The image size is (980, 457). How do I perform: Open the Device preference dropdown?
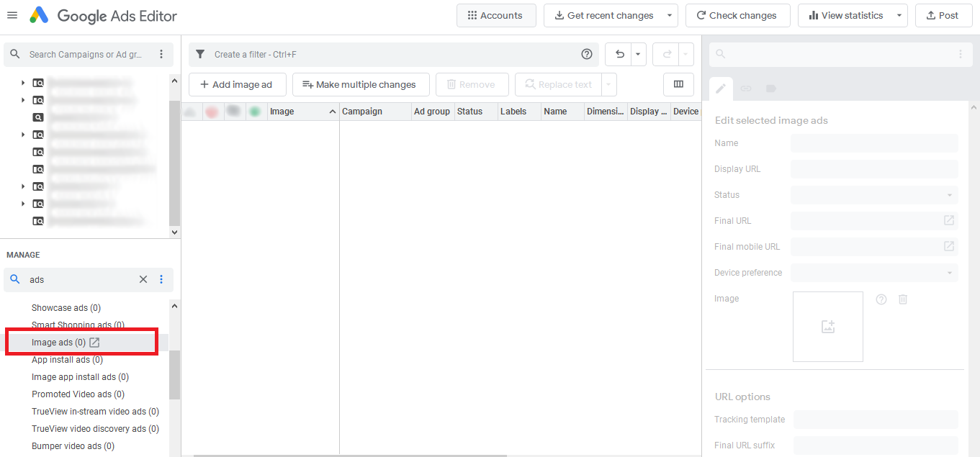coord(874,273)
